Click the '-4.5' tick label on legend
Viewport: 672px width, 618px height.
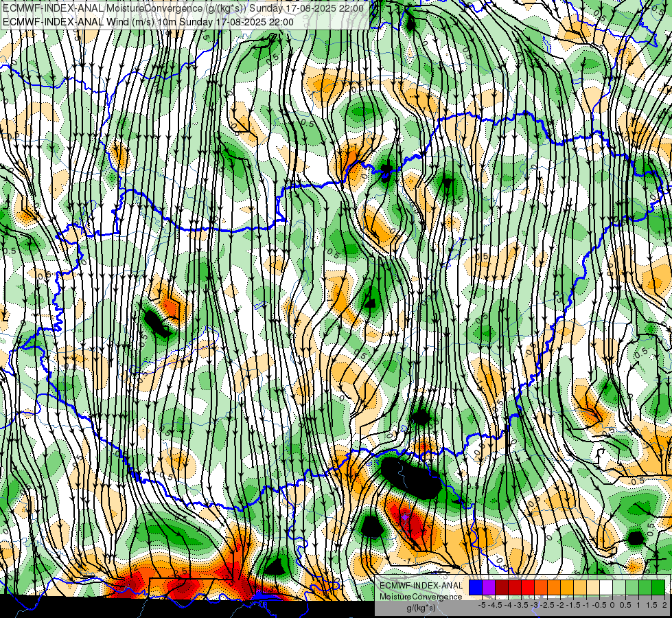495,605
